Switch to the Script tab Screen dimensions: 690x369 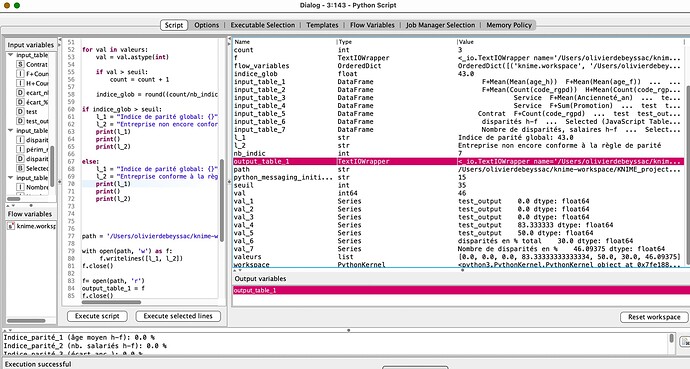pyautogui.click(x=174, y=25)
